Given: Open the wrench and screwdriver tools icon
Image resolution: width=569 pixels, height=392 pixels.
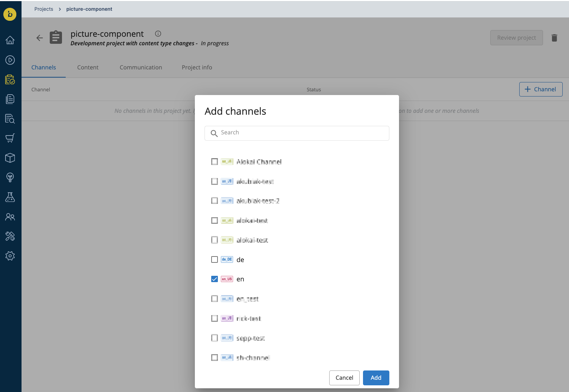Looking at the screenshot, I should [10, 236].
